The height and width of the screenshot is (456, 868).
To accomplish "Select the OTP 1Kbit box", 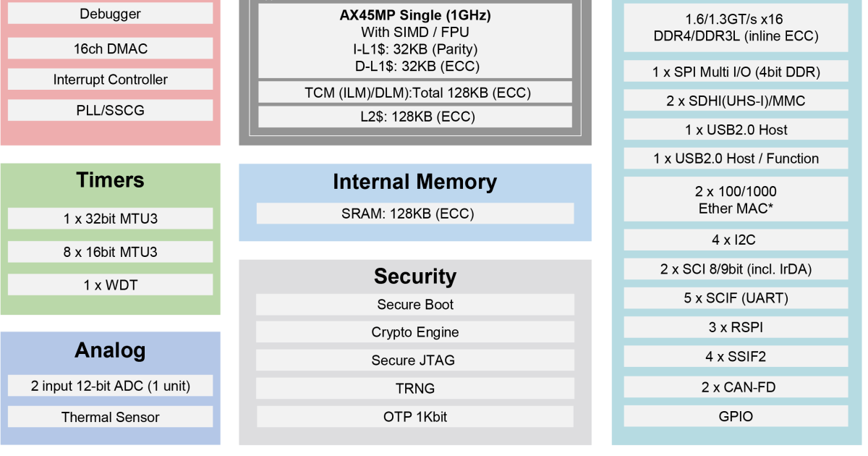I will click(x=414, y=417).
